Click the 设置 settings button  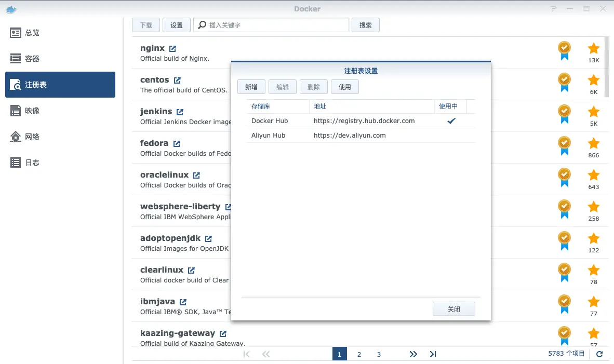click(177, 25)
